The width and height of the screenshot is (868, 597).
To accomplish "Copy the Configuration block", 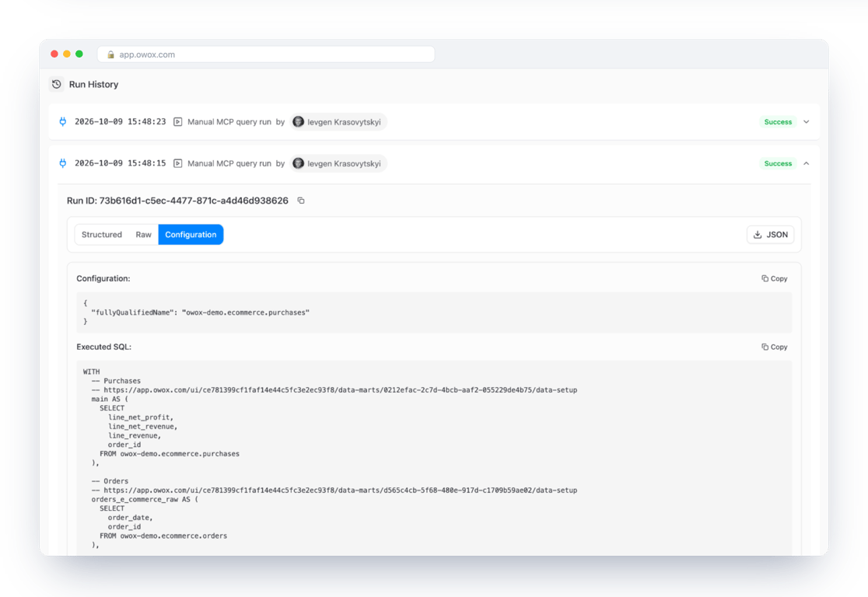I will pyautogui.click(x=775, y=279).
